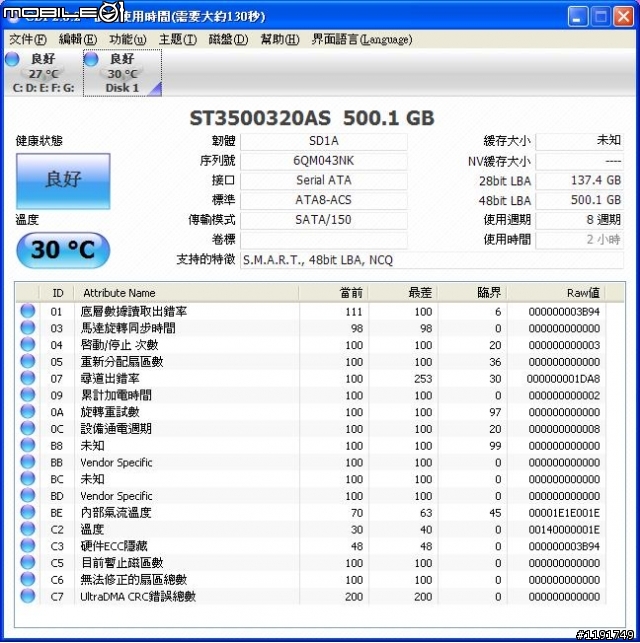
Task: Click status icon for attribute BD
Action: [28, 495]
